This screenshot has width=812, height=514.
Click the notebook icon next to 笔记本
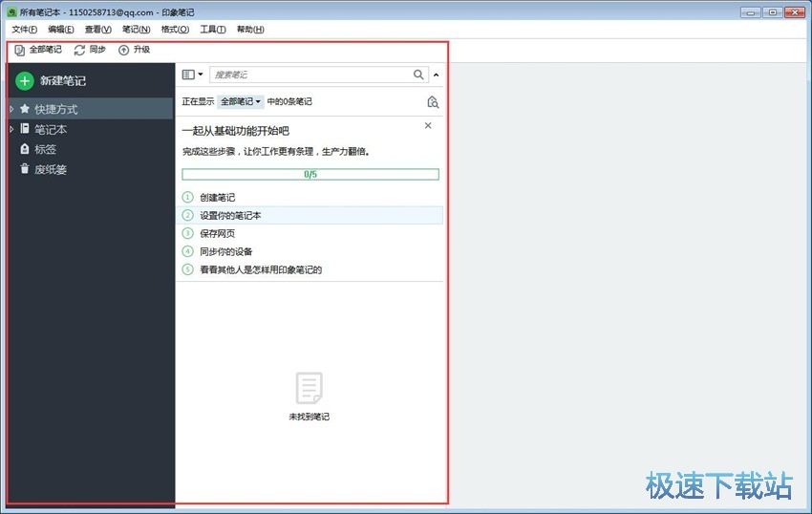pos(24,128)
